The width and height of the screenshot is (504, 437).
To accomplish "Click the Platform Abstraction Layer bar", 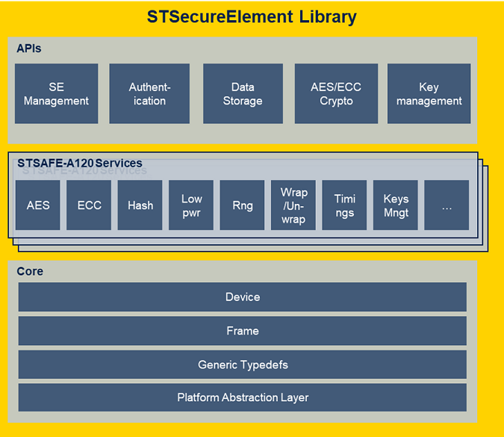I will [x=243, y=397].
